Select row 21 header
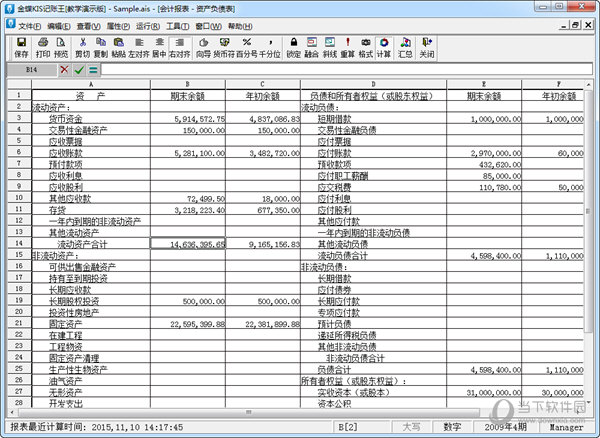The image size is (600, 438). pos(19,322)
